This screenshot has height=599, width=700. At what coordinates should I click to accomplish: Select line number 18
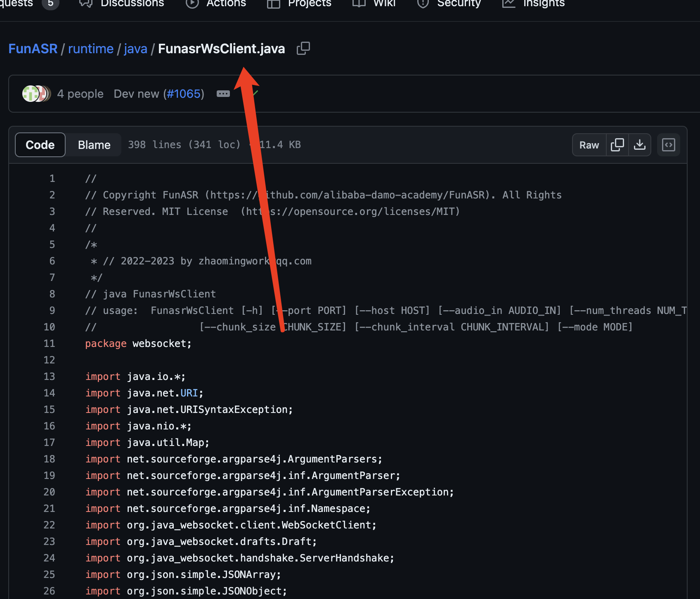(49, 459)
